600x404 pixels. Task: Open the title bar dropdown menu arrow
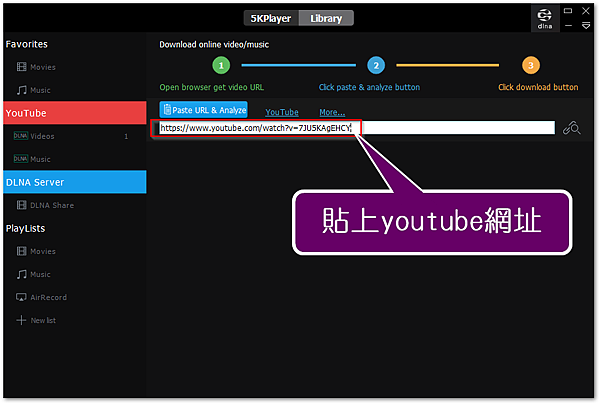coord(586,26)
